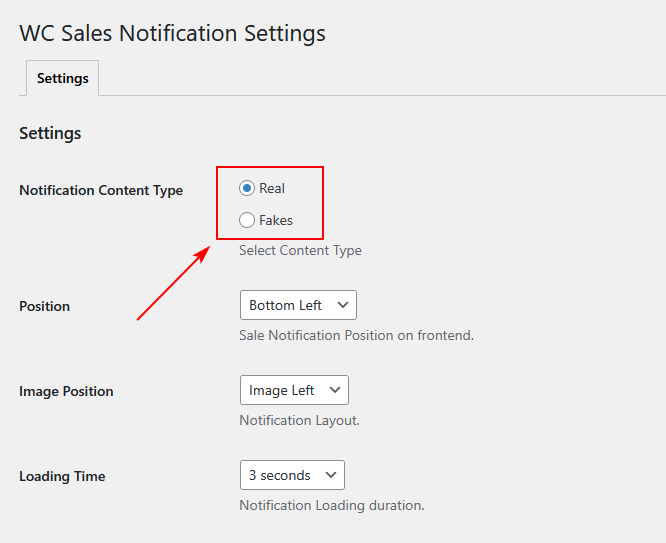
Task: Click the Image Left dropdown chevron
Action: pos(335,390)
